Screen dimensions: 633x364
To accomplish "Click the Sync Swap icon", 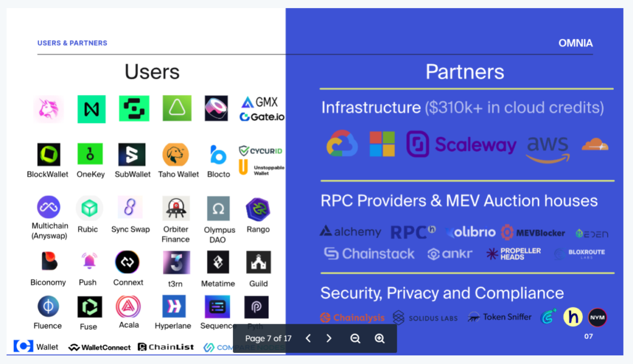I will click(x=130, y=208).
